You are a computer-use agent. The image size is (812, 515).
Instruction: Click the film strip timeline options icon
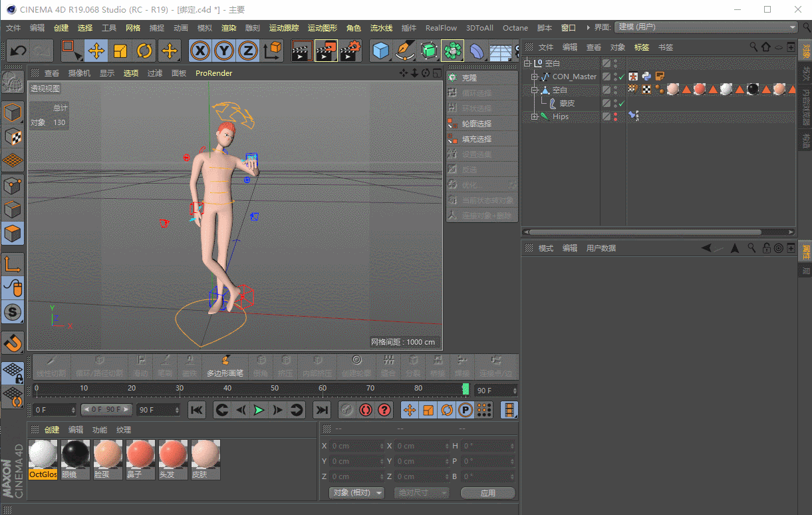[x=509, y=410]
